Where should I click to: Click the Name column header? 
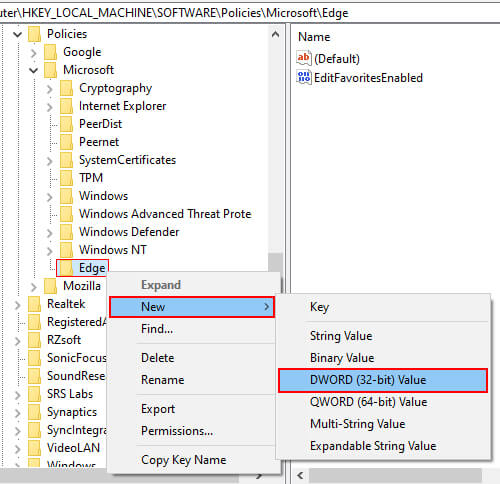coord(314,37)
